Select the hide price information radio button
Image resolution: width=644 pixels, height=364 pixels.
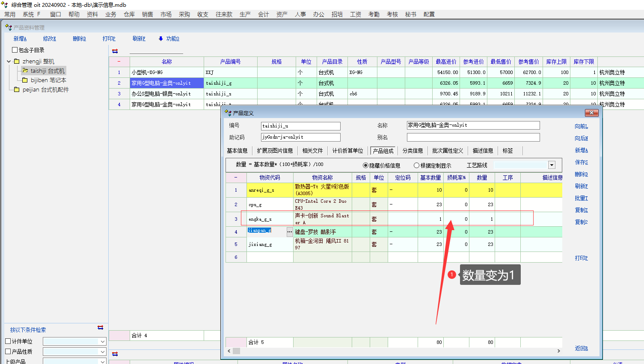click(x=365, y=166)
